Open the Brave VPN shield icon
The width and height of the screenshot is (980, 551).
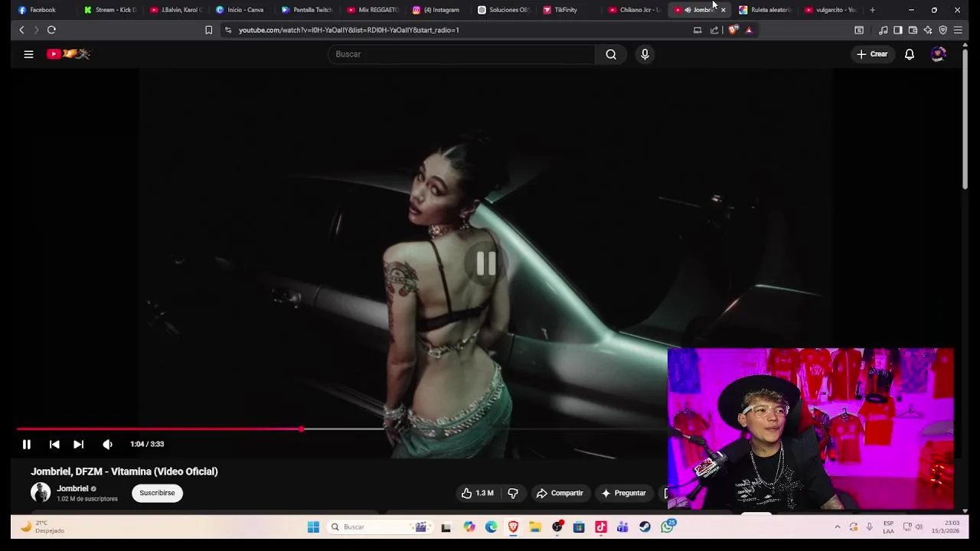click(x=942, y=30)
